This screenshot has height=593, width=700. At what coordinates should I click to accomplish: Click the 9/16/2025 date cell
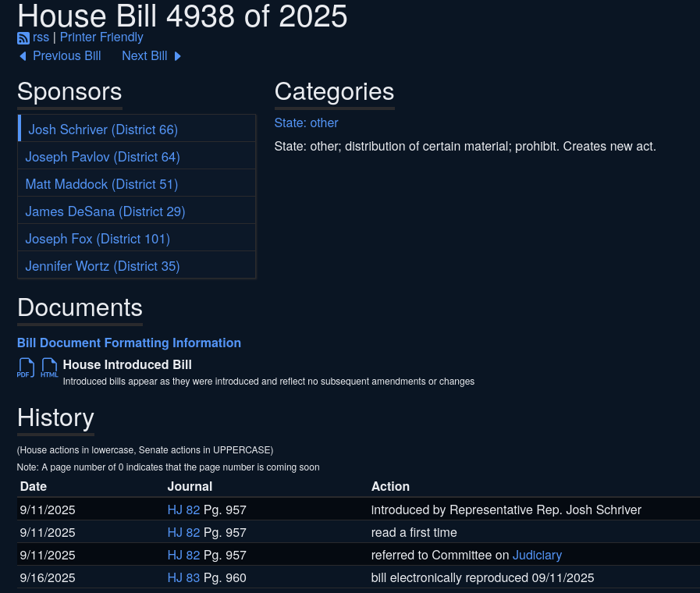(x=48, y=578)
